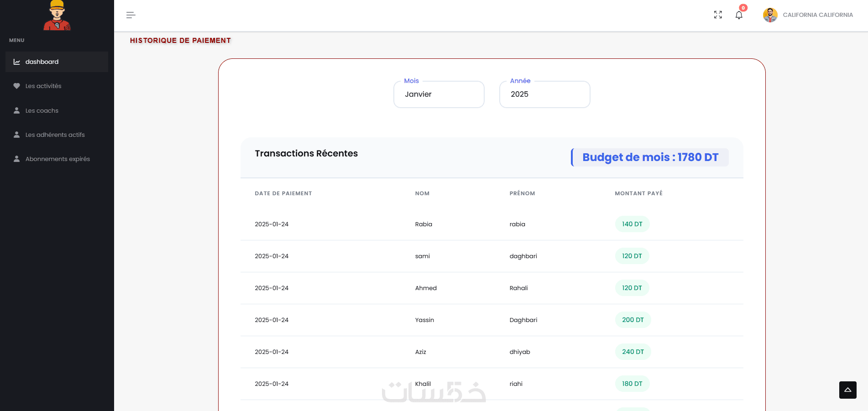Click the user profile avatar picture
The image size is (868, 411).
click(770, 15)
